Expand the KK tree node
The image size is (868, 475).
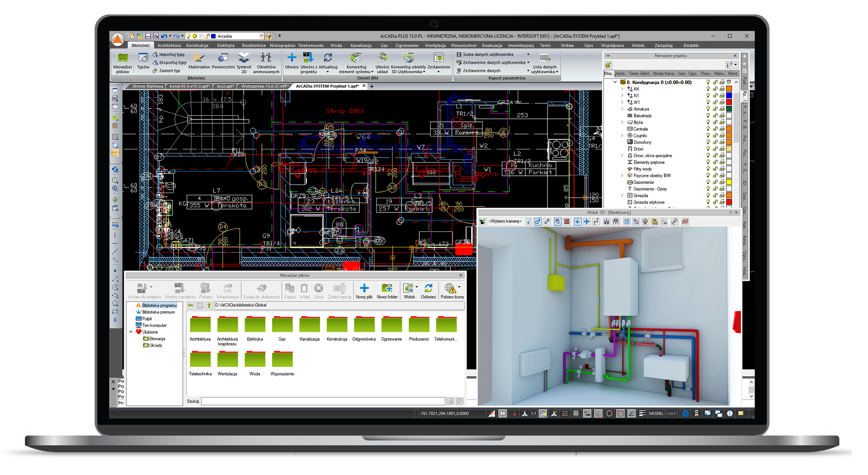(x=622, y=89)
